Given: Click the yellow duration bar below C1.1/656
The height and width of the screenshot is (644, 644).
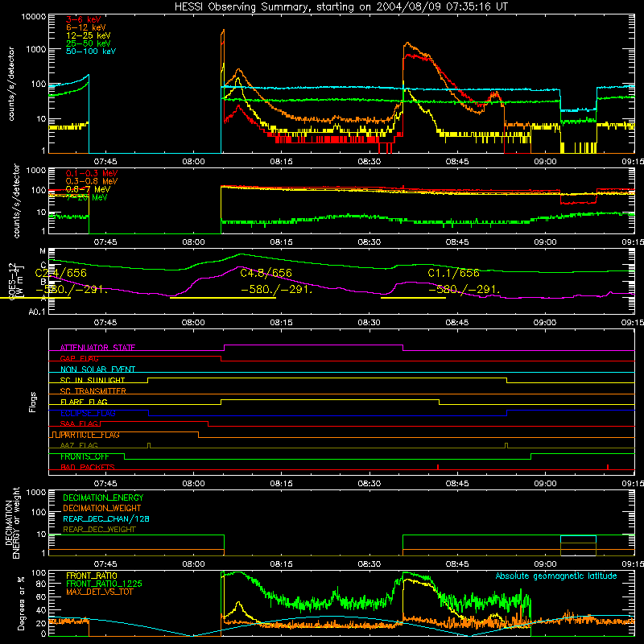Looking at the screenshot, I should (x=413, y=298).
